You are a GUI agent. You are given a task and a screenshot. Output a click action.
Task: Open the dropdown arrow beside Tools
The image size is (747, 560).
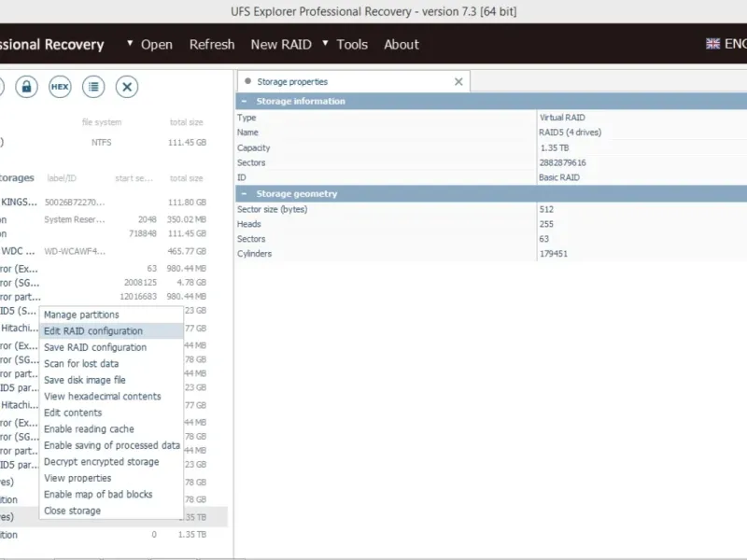325,43
